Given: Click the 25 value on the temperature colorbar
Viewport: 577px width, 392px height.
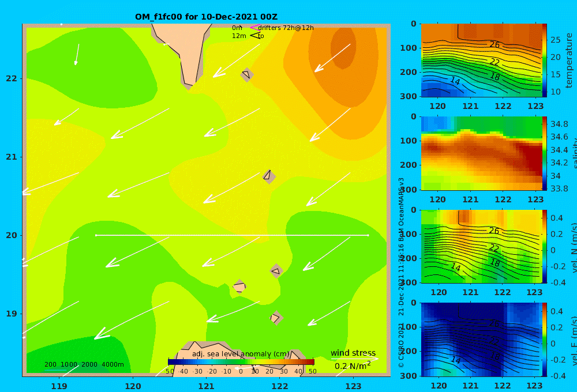Looking at the screenshot, I should tap(556, 40).
